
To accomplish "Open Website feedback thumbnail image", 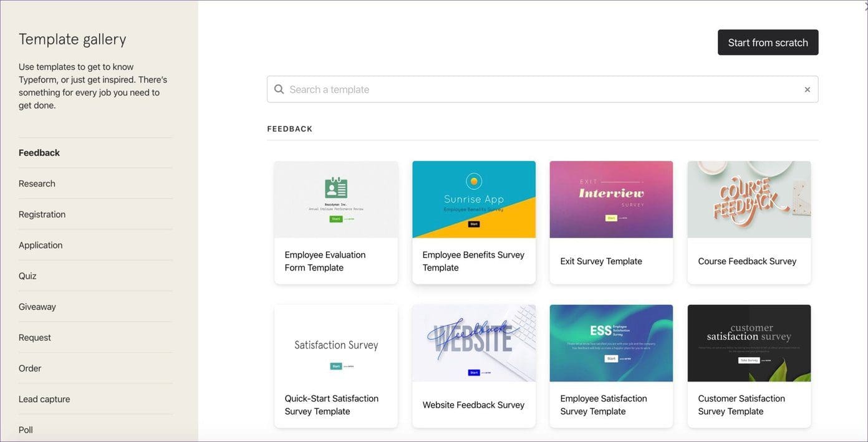I will tap(474, 343).
